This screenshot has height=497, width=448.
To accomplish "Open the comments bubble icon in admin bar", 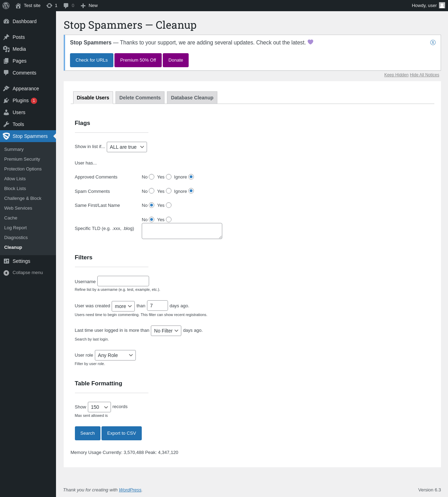I will 66,6.
